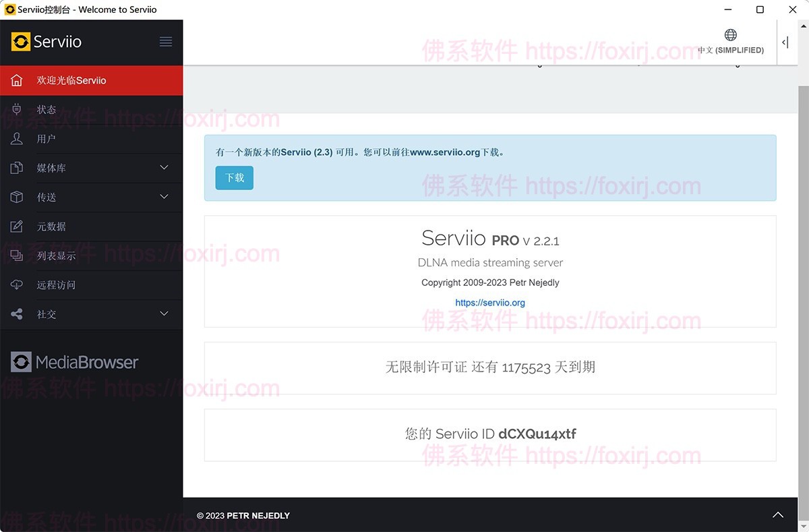Viewport: 809px width, 532px height.
Task: Select the home icon beside 欢迎光临Serviio
Action: coord(16,80)
